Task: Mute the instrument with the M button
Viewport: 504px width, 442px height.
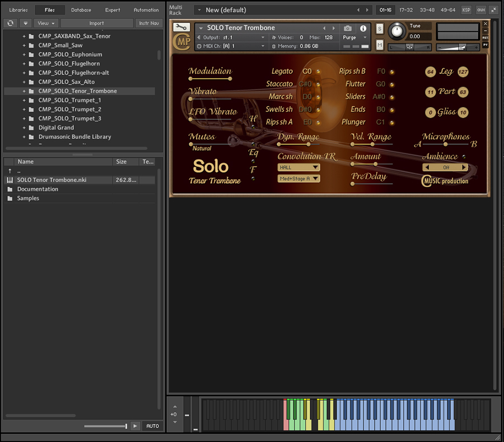Action: click(x=380, y=45)
